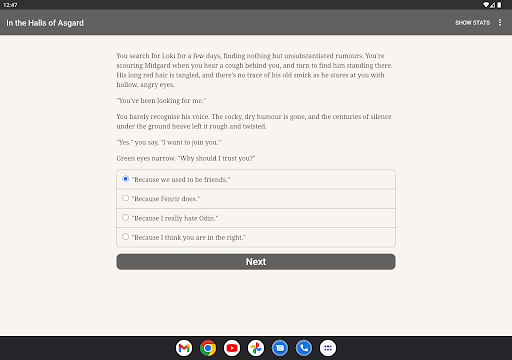Select "Because Fenrir does." option
This screenshot has width=512, height=360.
256,199
